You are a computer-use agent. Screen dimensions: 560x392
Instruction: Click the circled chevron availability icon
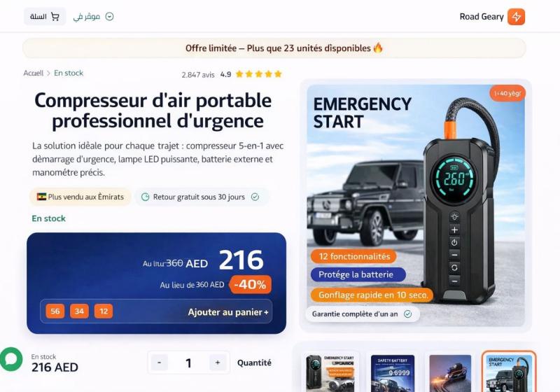(110, 16)
